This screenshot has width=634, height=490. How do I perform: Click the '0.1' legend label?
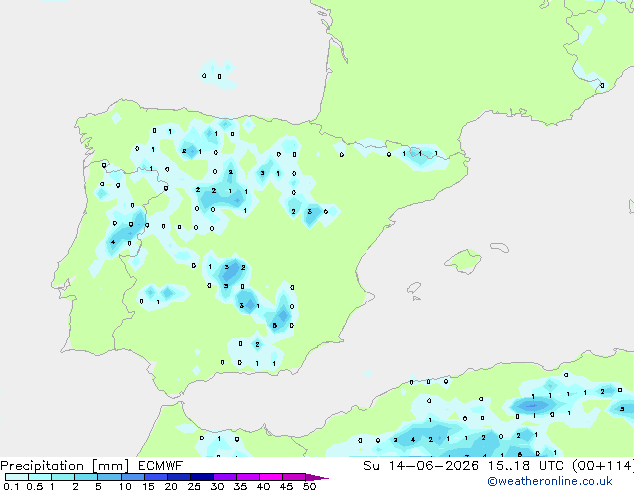point(11,486)
